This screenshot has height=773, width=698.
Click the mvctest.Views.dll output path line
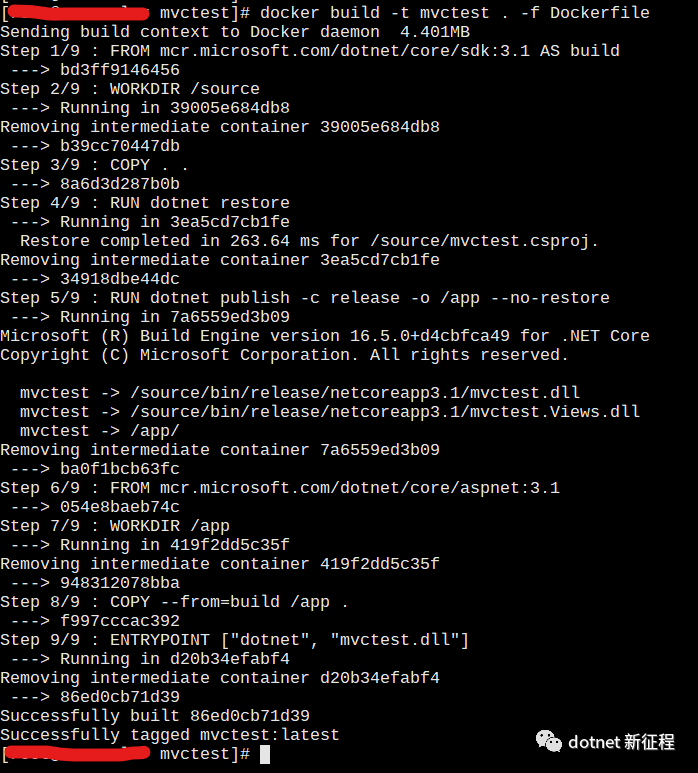pyautogui.click(x=330, y=412)
